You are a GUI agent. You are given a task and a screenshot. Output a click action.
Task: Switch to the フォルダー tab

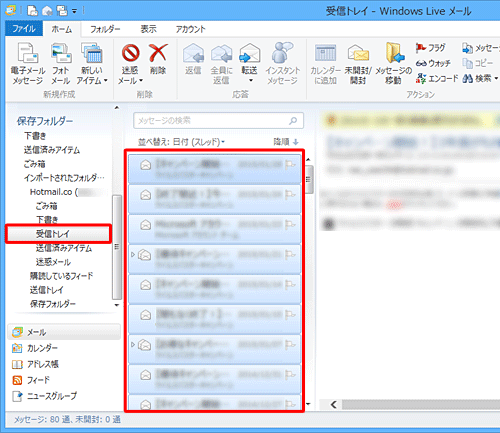[105, 29]
